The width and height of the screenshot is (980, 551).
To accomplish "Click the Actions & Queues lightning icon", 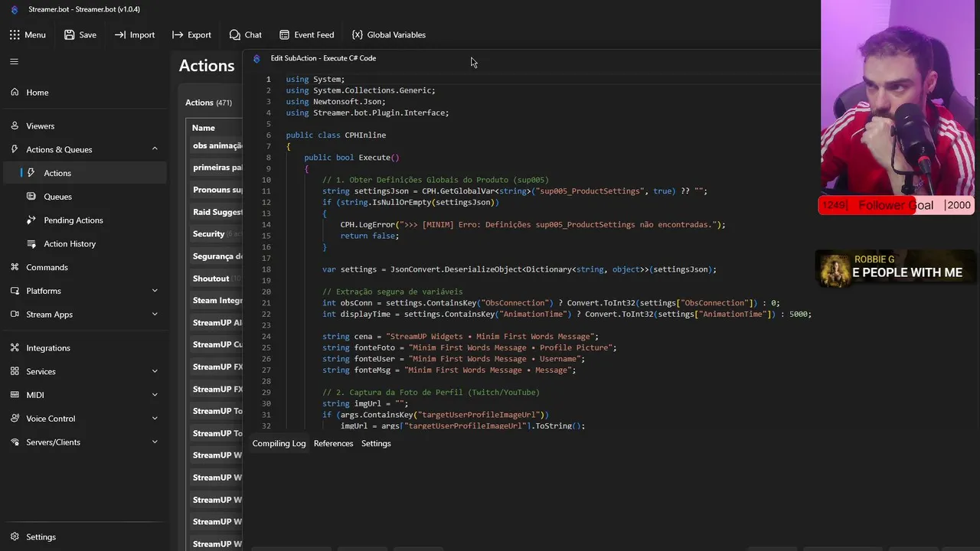I will (x=15, y=149).
